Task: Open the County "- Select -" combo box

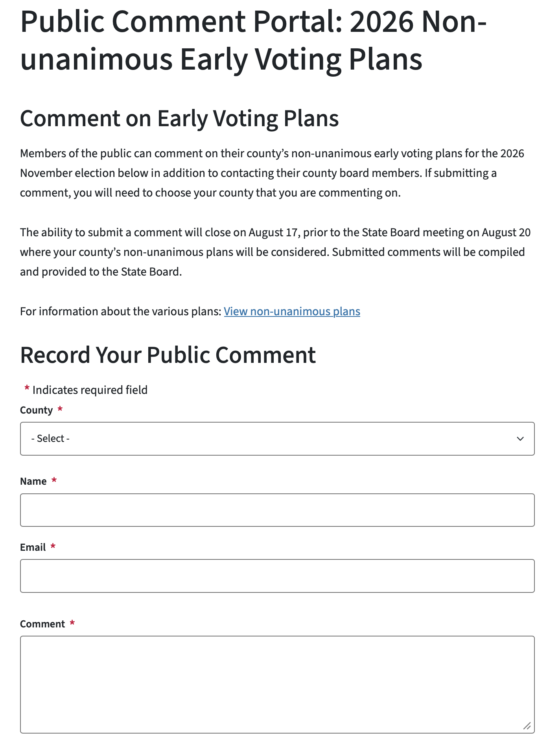Action: pos(277,439)
